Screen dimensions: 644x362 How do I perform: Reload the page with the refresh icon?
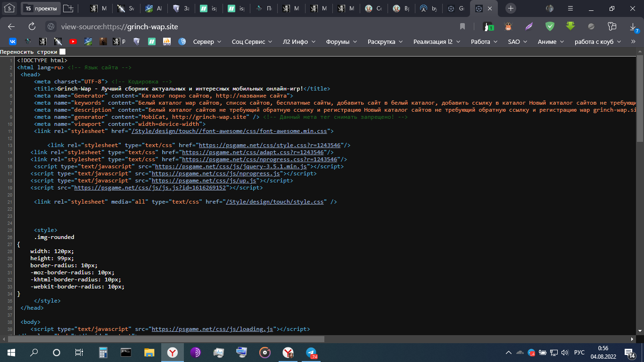pyautogui.click(x=32, y=27)
